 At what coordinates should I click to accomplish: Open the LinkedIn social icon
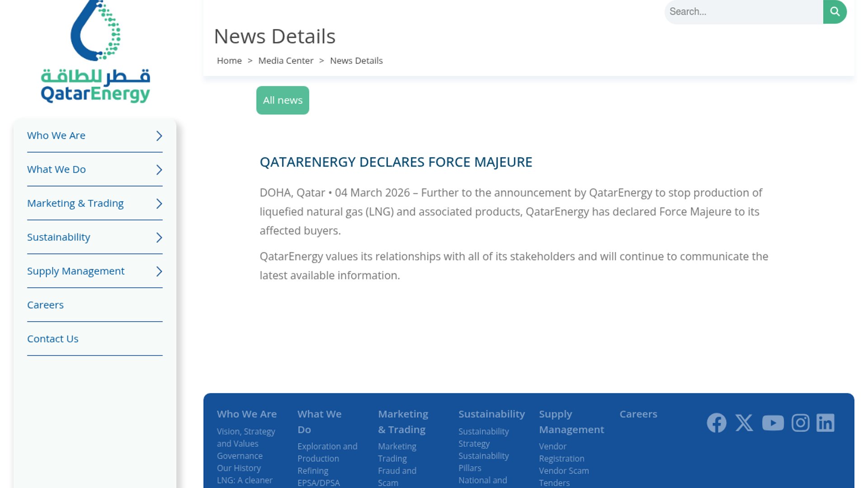825,423
